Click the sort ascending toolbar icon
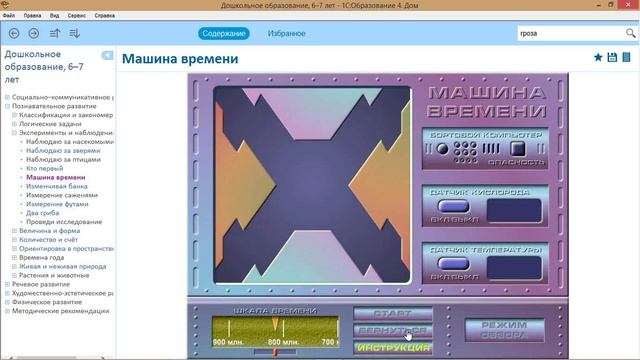640x360 pixels. [55, 33]
